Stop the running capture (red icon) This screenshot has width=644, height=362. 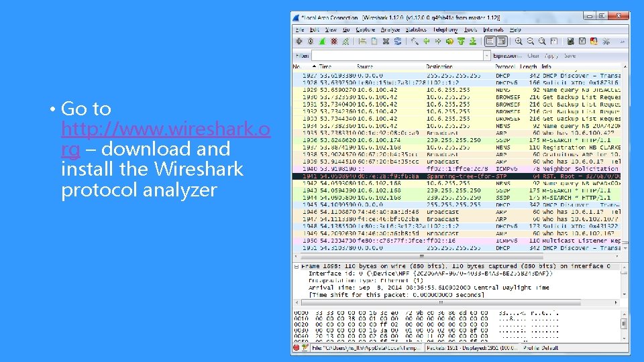pyautogui.click(x=334, y=42)
